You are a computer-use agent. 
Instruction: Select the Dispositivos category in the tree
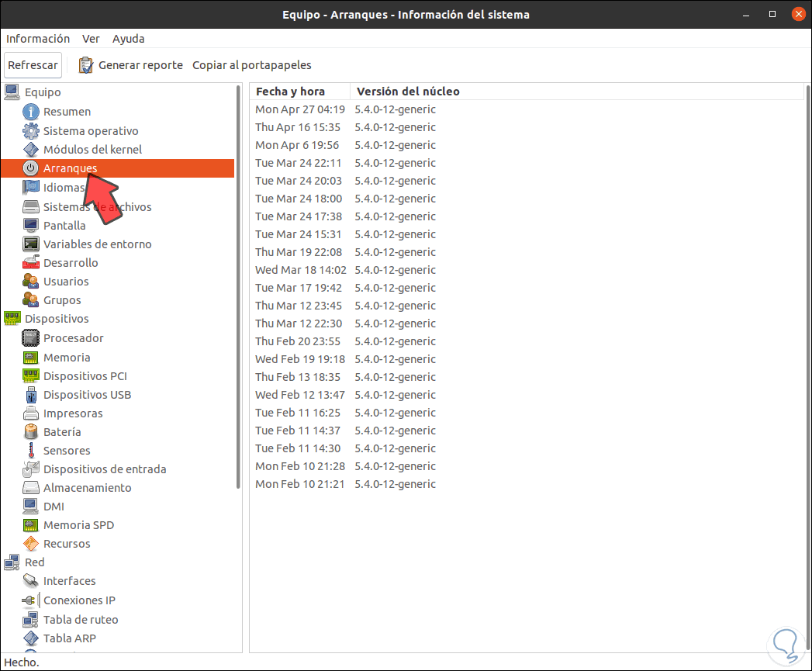[57, 319]
